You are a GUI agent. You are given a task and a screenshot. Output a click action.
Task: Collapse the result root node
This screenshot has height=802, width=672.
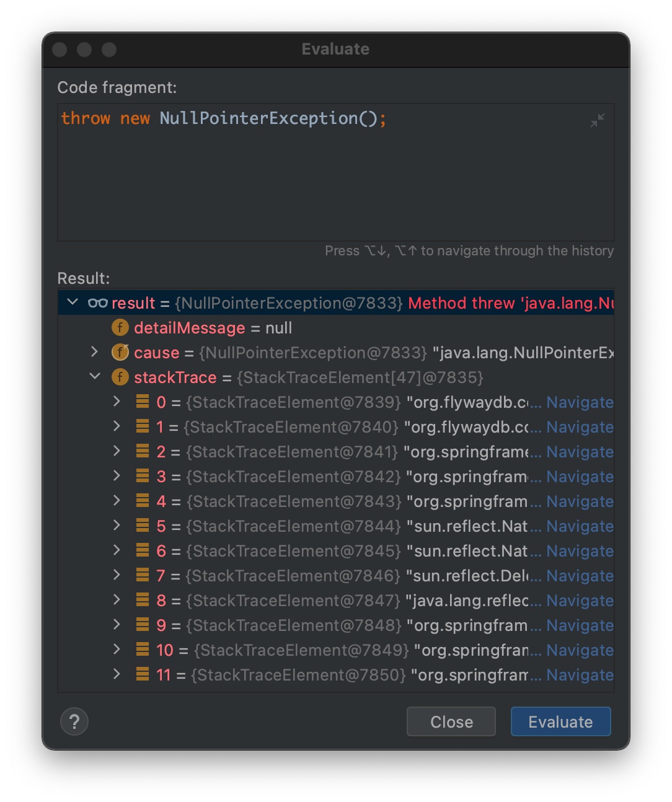[x=73, y=302]
